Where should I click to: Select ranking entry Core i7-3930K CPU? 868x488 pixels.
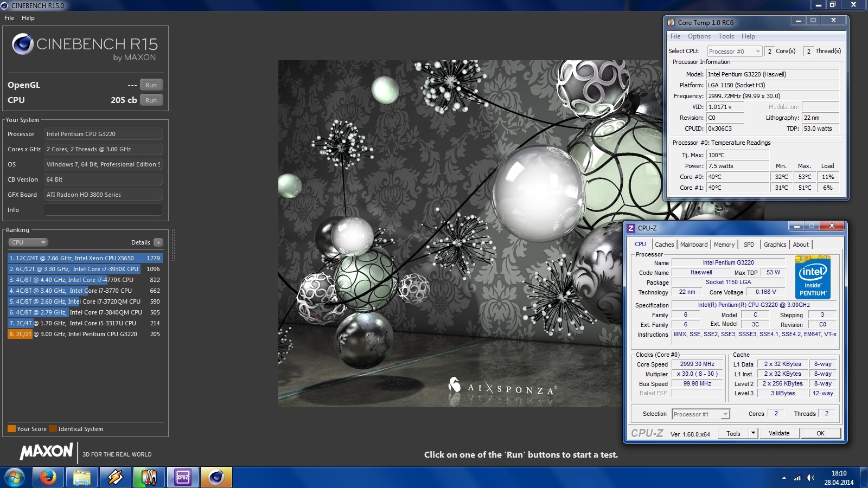(x=85, y=269)
